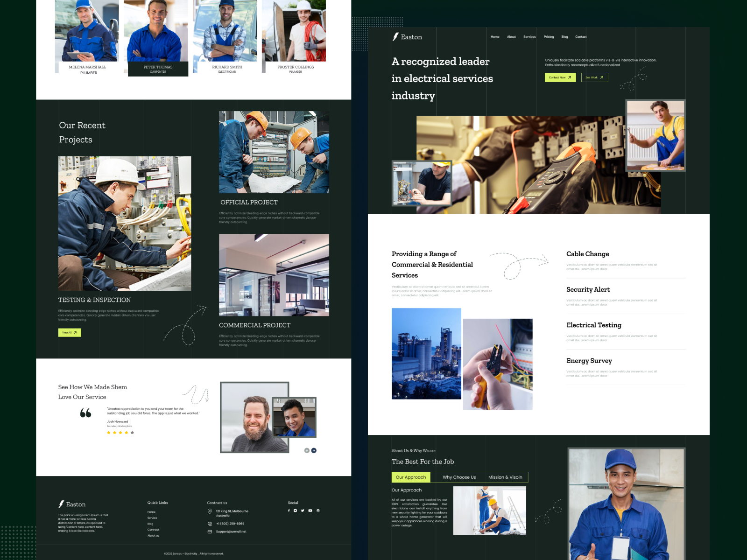The width and height of the screenshot is (747, 560).
Task: Open Pricing in the top navigation
Action: click(549, 37)
